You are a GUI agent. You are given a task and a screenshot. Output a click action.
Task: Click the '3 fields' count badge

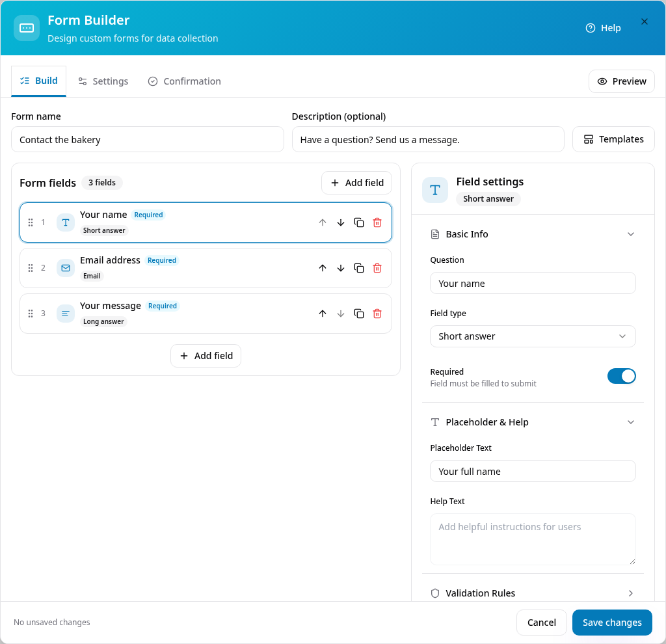102,183
